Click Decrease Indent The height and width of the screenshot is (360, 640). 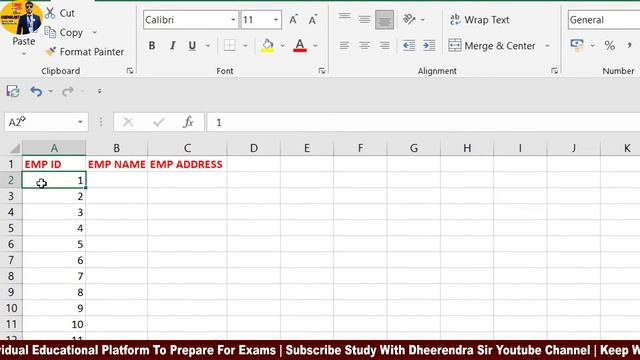(x=409, y=45)
